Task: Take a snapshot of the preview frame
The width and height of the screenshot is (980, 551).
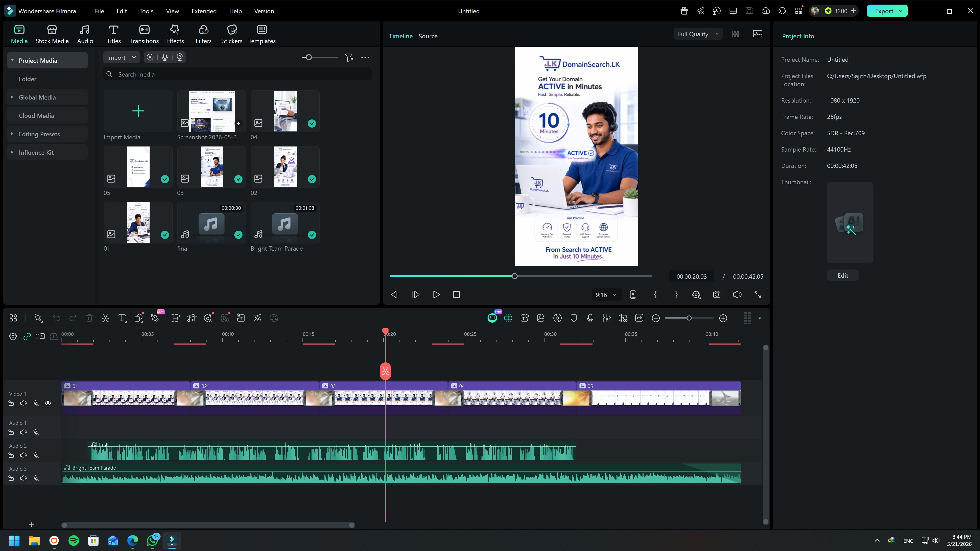Action: click(x=717, y=295)
